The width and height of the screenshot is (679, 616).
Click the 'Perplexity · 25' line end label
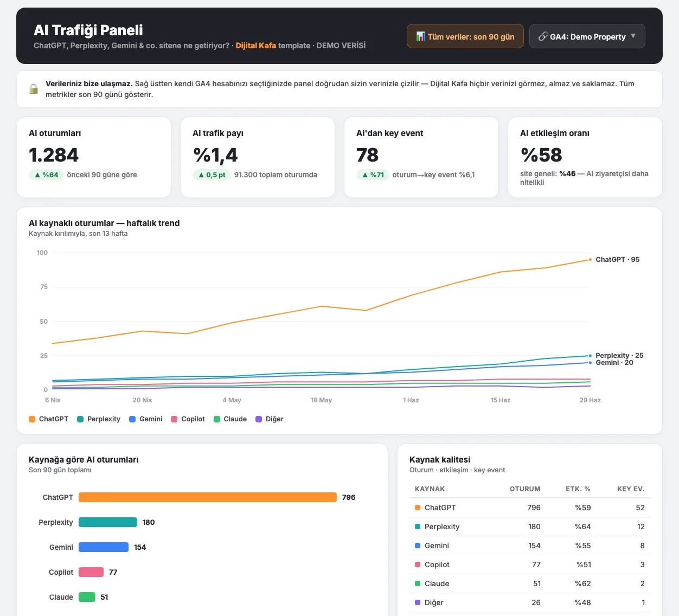click(x=619, y=356)
